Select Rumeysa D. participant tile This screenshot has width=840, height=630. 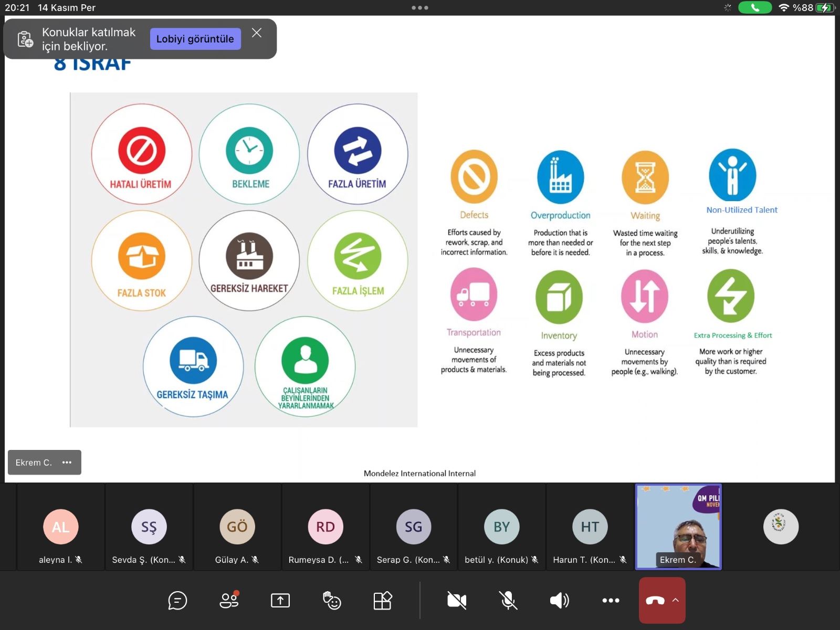point(325,528)
